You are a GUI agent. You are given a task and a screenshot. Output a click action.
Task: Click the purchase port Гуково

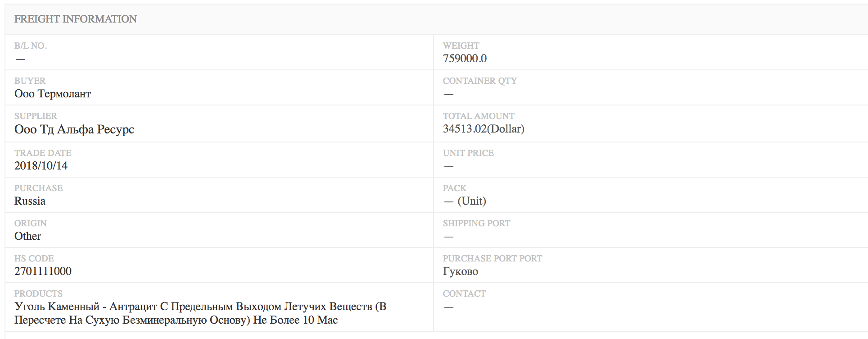(x=461, y=271)
